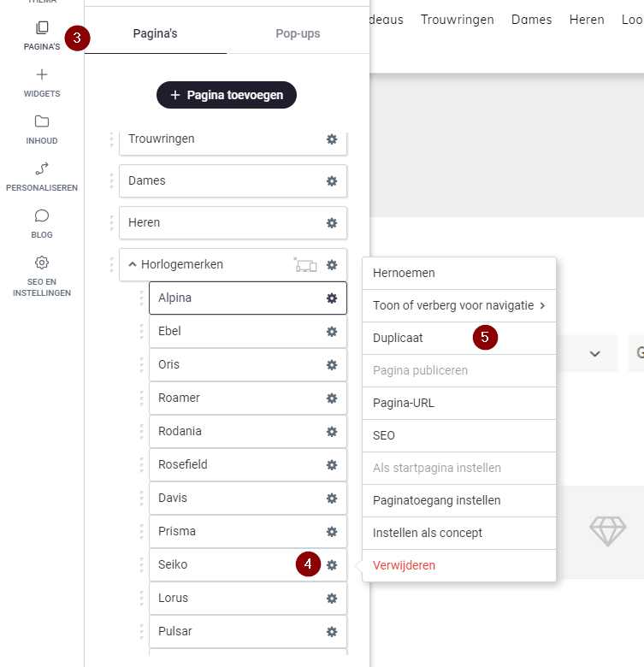The width and height of the screenshot is (644, 667).
Task: Choose Hernoemen from the context menu
Action: point(459,273)
